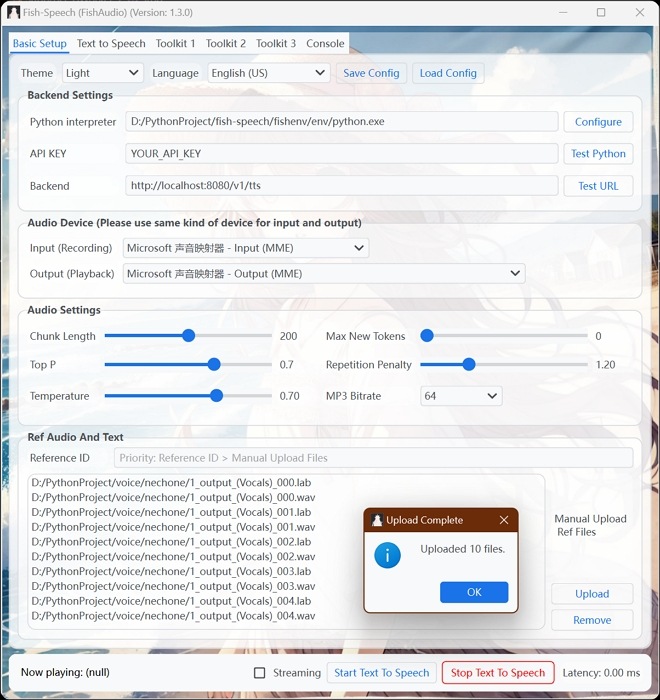Click the Fish-Speech app icon in title bar
This screenshot has width=660, height=700.
[x=13, y=13]
